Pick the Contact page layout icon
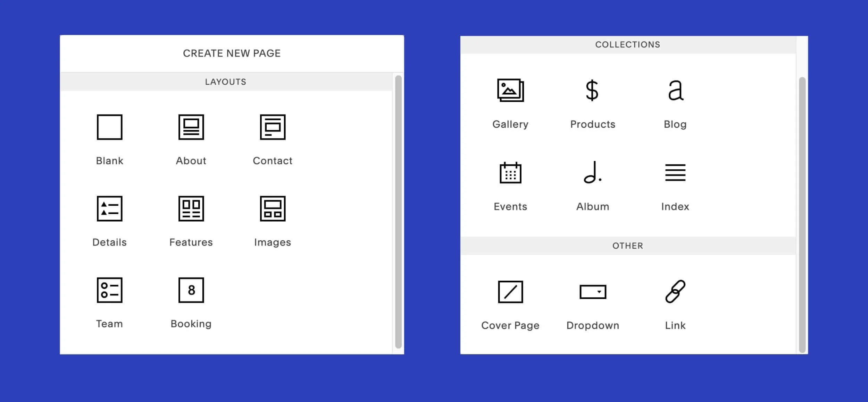The height and width of the screenshot is (402, 868). [273, 127]
